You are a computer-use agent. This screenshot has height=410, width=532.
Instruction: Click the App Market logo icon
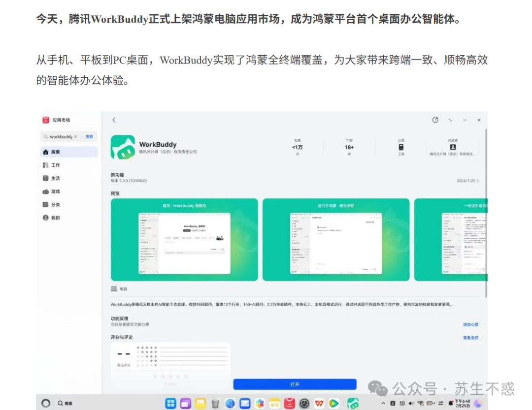coord(46,120)
